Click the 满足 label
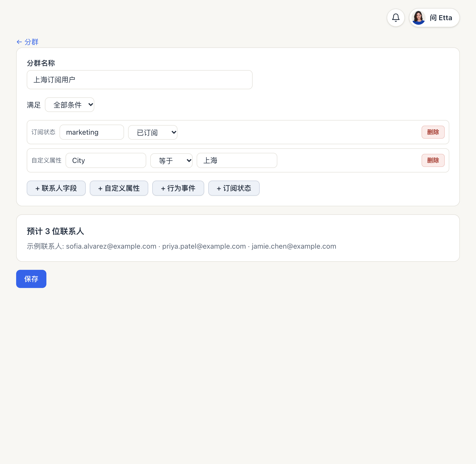Image resolution: width=476 pixels, height=464 pixels. 34,105
